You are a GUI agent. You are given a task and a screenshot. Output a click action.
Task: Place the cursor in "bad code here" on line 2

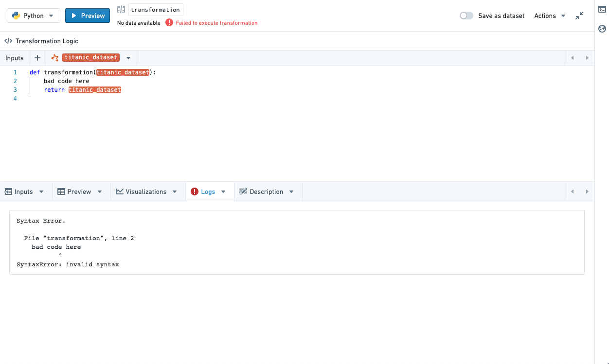pyautogui.click(x=67, y=81)
